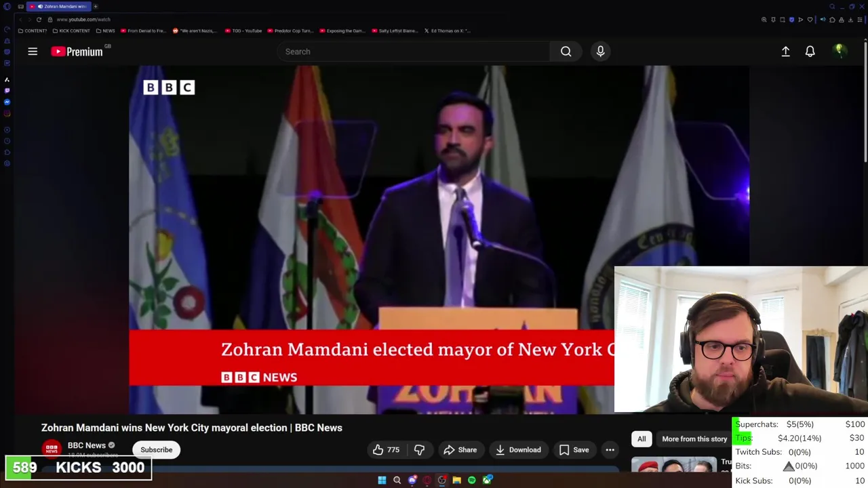Image resolution: width=868 pixels, height=488 pixels.
Task: Dislike the video with thumbs down
Action: point(419,449)
